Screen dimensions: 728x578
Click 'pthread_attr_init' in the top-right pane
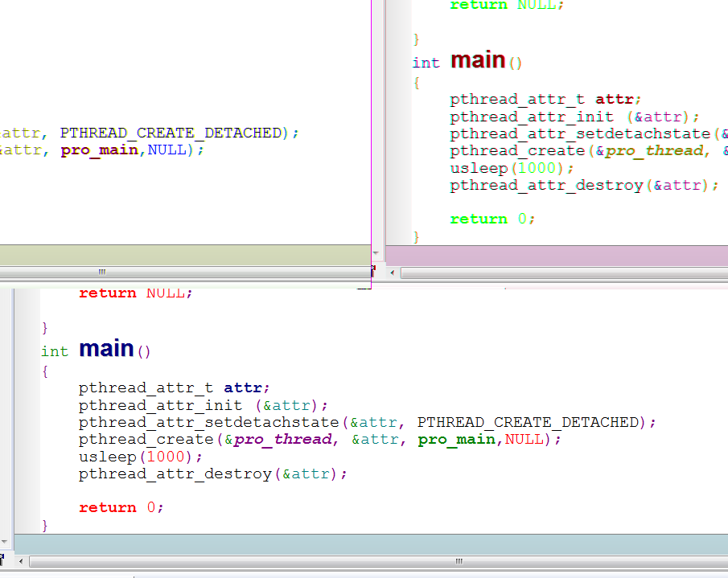pyautogui.click(x=532, y=117)
